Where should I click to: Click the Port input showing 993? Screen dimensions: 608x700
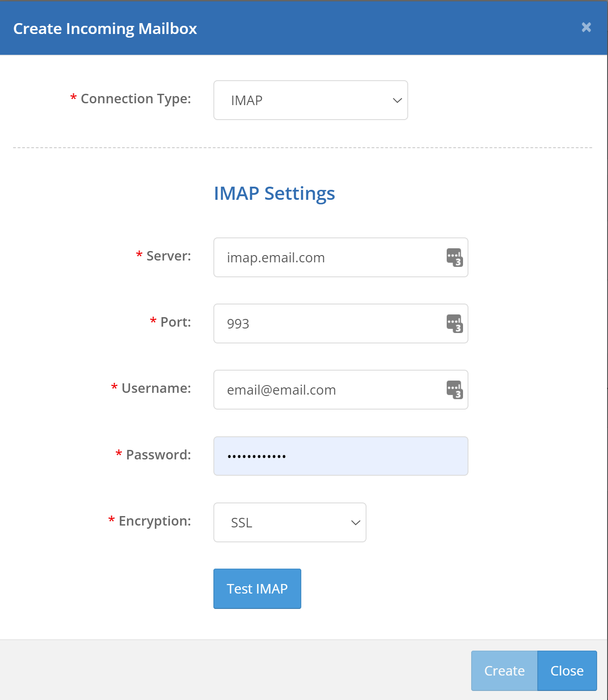326,323
